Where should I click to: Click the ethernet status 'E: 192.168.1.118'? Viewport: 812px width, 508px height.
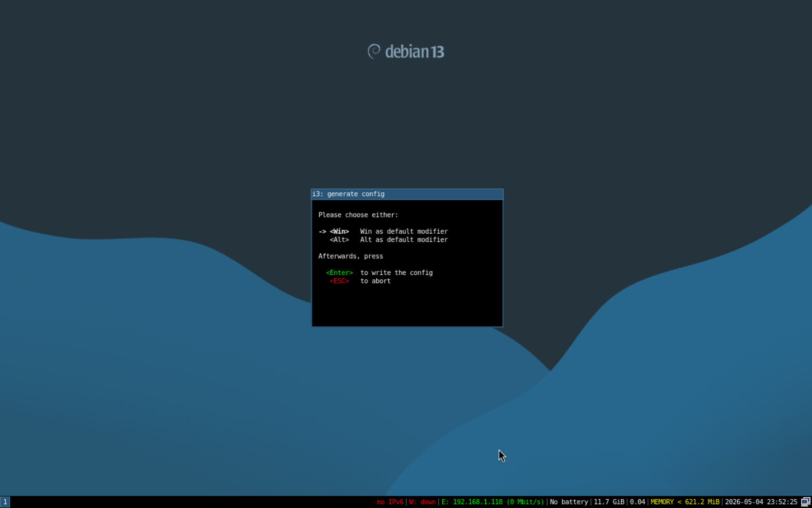493,502
